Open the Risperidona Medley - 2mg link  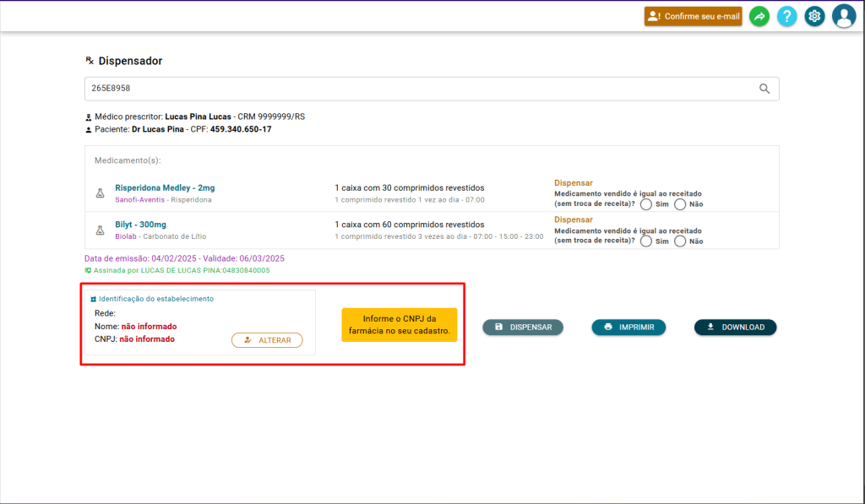[165, 188]
